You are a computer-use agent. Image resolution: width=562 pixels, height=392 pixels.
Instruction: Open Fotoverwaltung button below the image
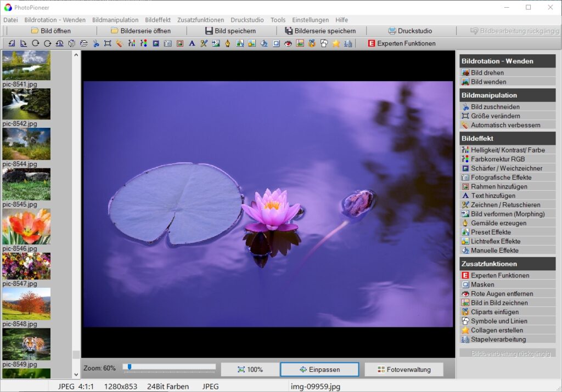pos(403,370)
